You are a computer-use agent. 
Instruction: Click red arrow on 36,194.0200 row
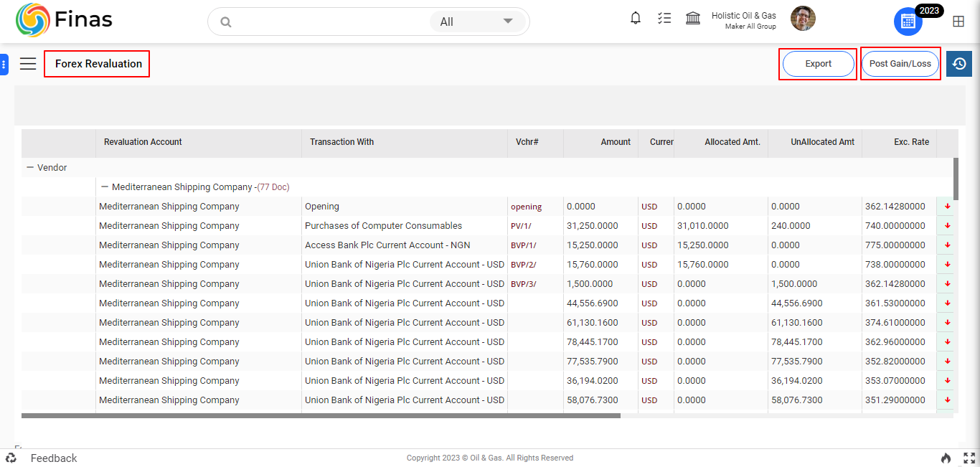click(947, 381)
